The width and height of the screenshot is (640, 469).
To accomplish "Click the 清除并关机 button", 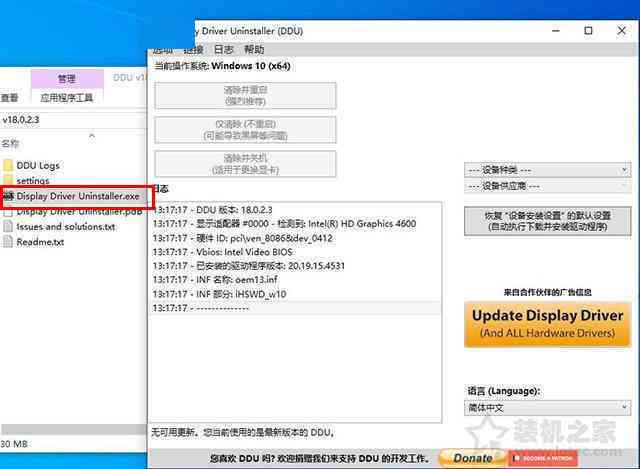I will click(x=245, y=164).
